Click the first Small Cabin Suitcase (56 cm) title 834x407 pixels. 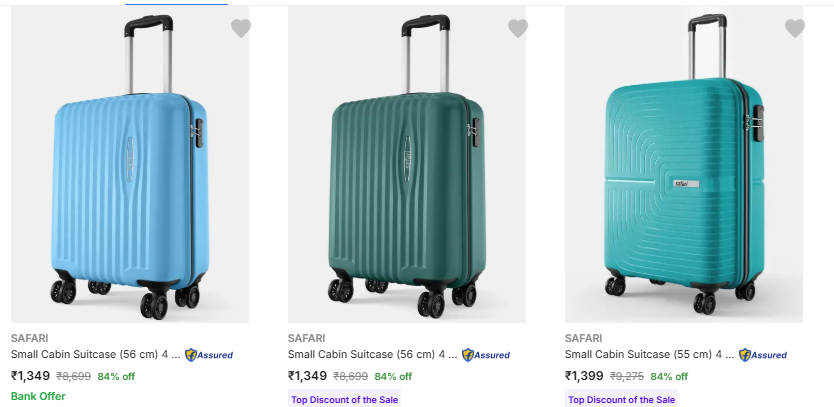coord(96,354)
